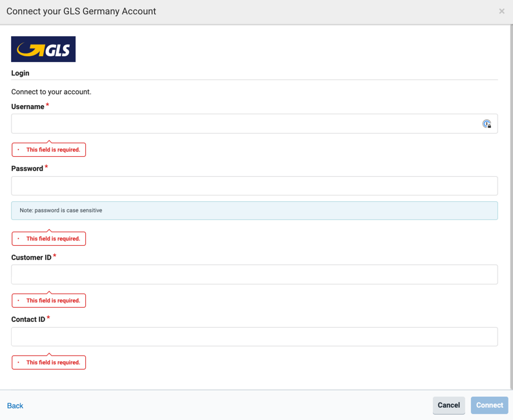Click the required error under Username

click(x=49, y=150)
